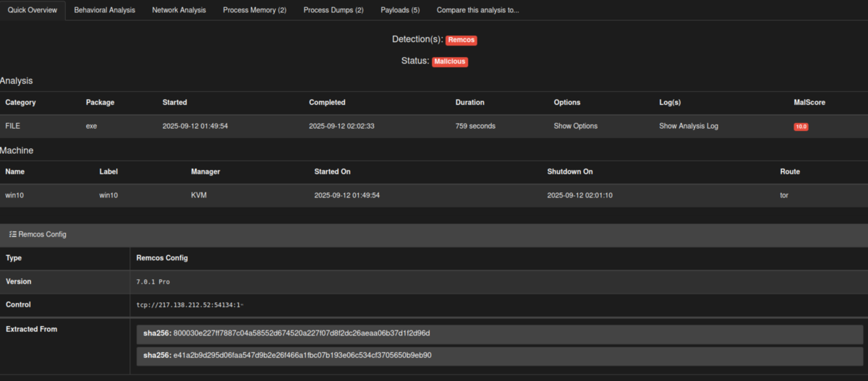Open the Process Dumps (2) tab
The height and width of the screenshot is (381, 868).
point(333,10)
